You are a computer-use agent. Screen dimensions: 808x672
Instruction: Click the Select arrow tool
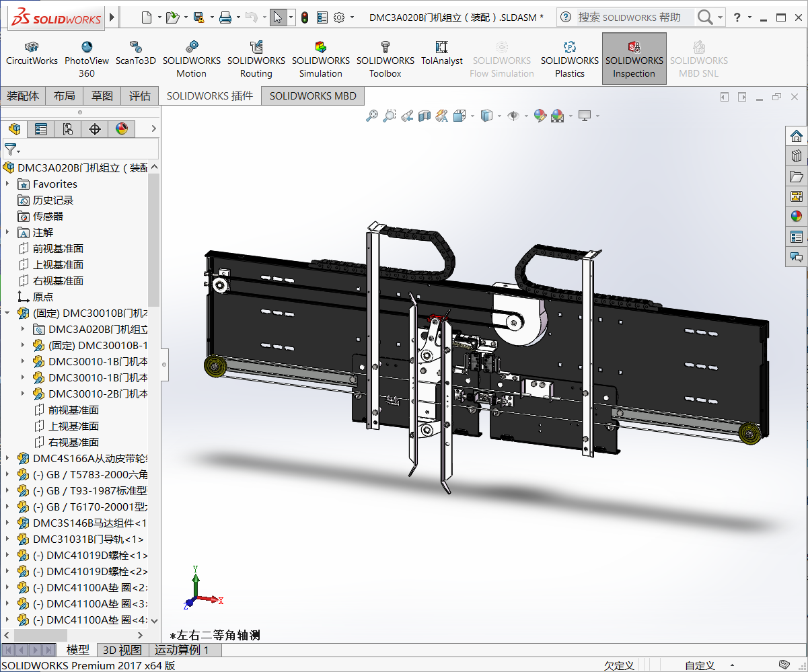click(x=278, y=17)
